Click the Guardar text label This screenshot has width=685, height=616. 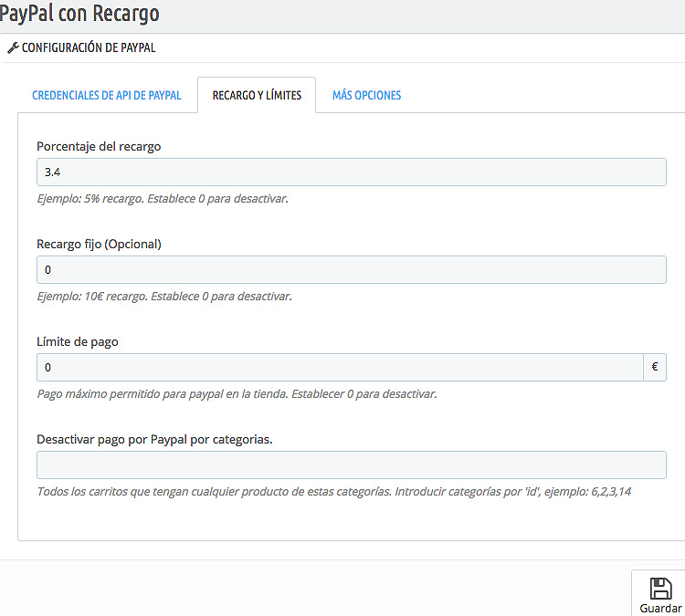point(660,608)
